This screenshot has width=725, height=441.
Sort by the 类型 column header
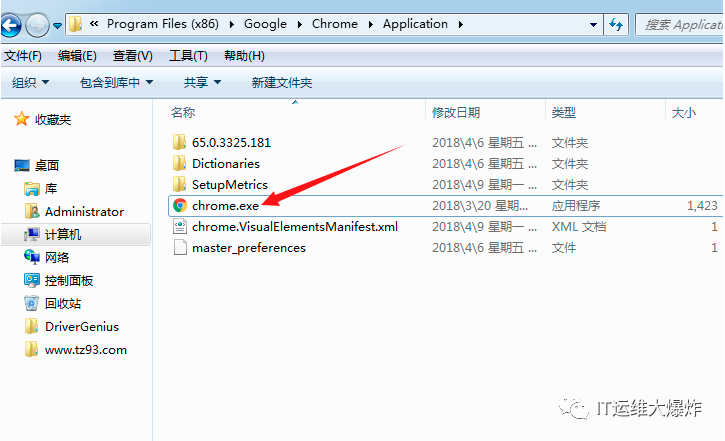pos(564,112)
